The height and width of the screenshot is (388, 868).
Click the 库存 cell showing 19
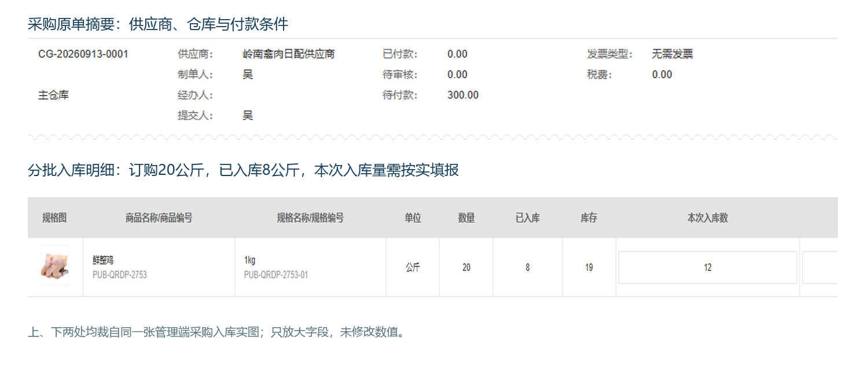[x=589, y=268]
